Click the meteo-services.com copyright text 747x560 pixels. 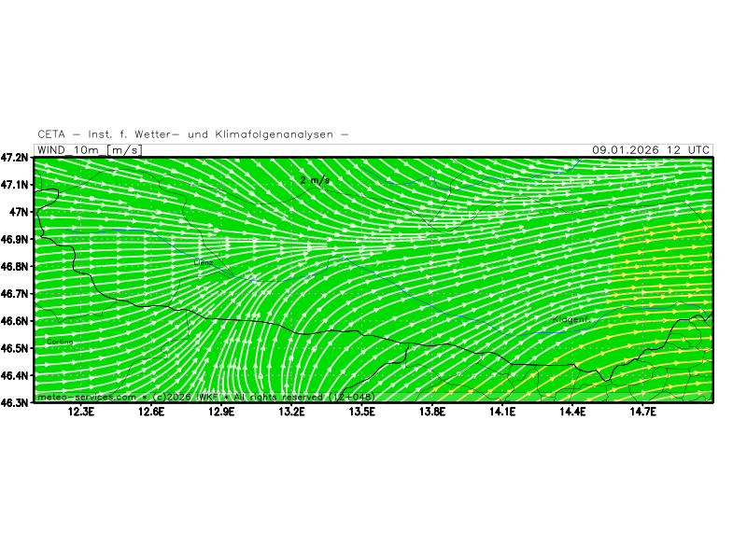(205, 397)
